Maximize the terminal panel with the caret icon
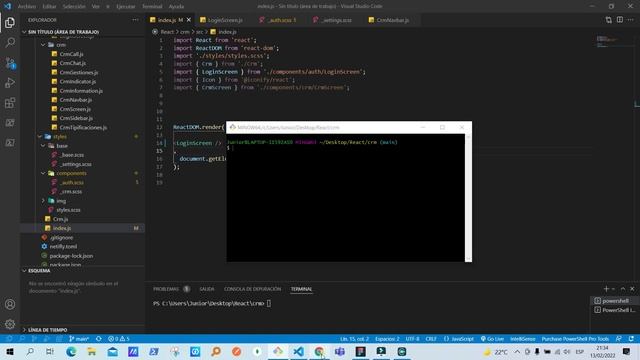Image resolution: width=640 pixels, height=360 pixels. click(x=623, y=289)
